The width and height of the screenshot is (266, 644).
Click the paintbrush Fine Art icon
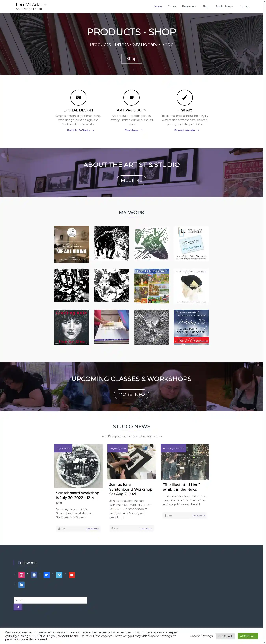point(184,98)
